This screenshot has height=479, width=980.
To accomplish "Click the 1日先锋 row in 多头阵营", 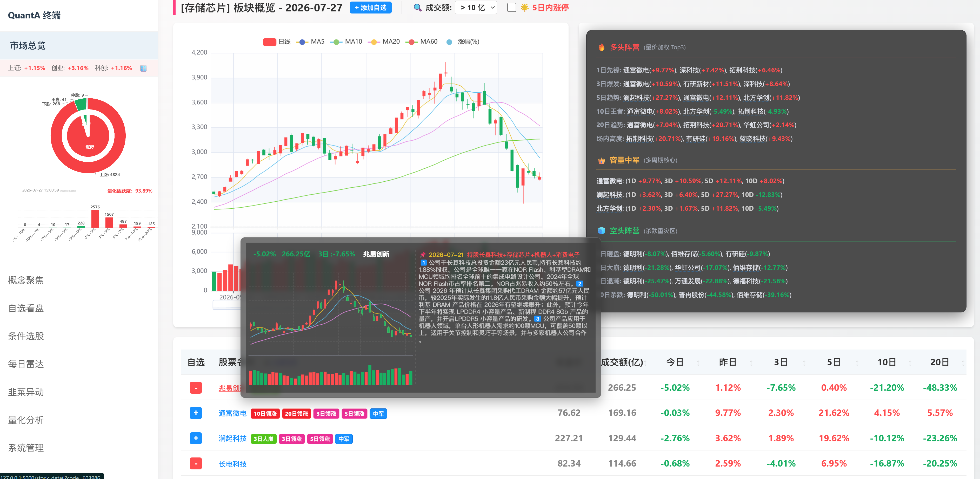I will 689,70.
